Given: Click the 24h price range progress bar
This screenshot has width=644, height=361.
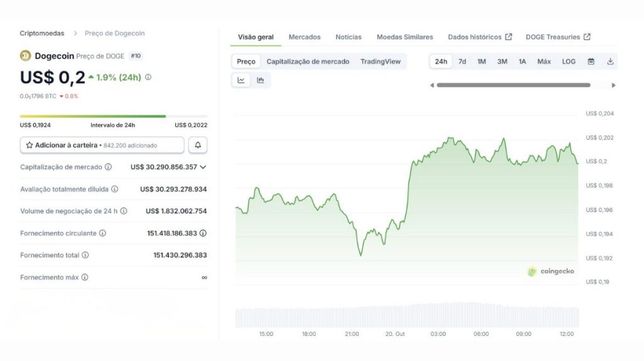Looking at the screenshot, I should [x=113, y=116].
